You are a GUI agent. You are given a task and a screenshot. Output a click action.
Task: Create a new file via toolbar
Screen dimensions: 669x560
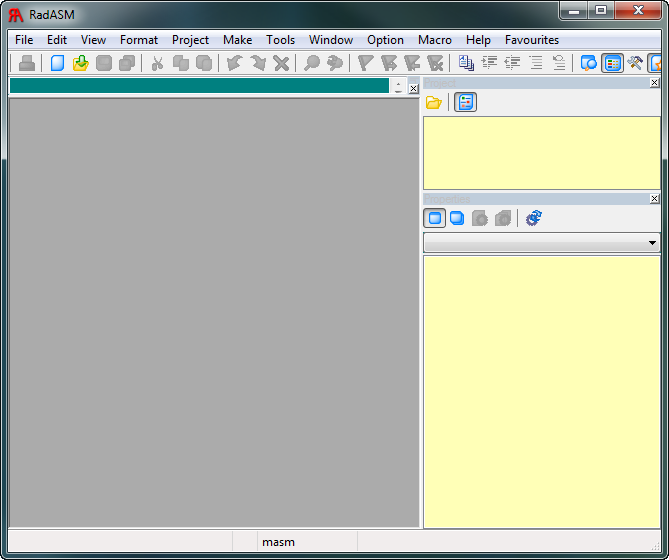click(x=57, y=63)
